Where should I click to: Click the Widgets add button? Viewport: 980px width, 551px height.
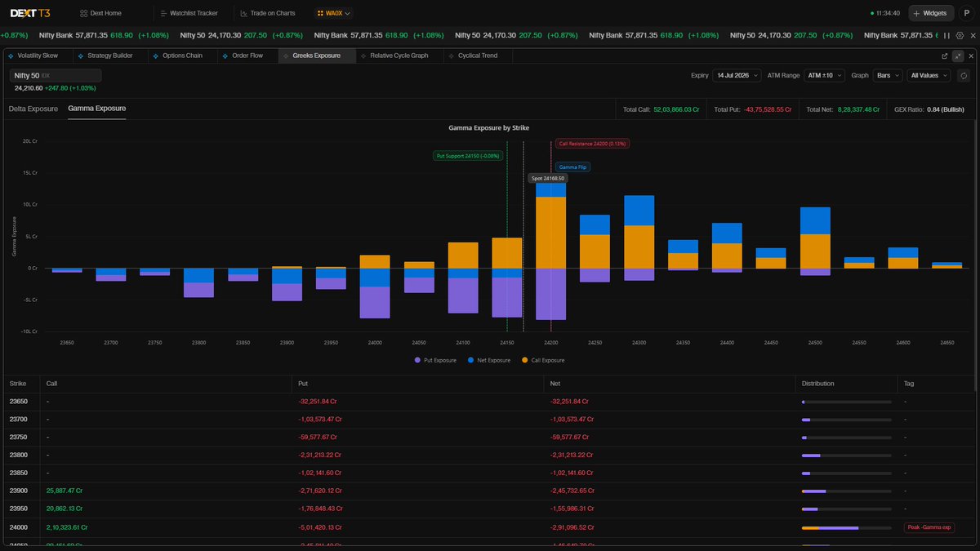click(931, 13)
